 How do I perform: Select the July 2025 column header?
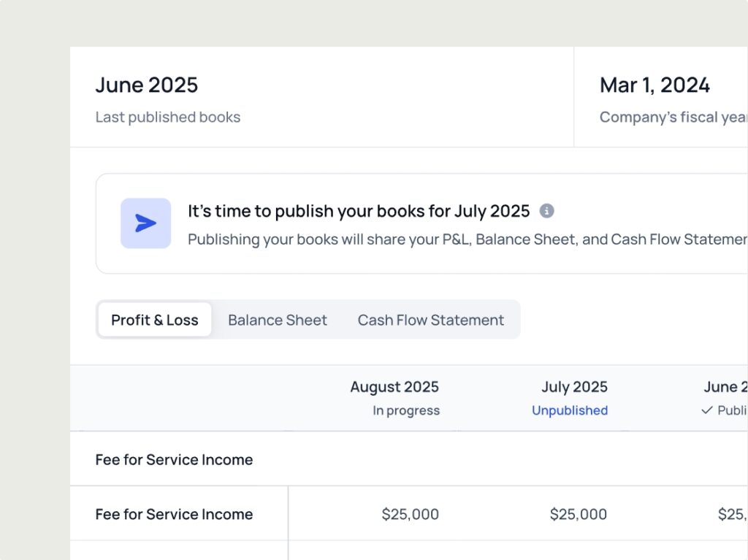coord(574,387)
